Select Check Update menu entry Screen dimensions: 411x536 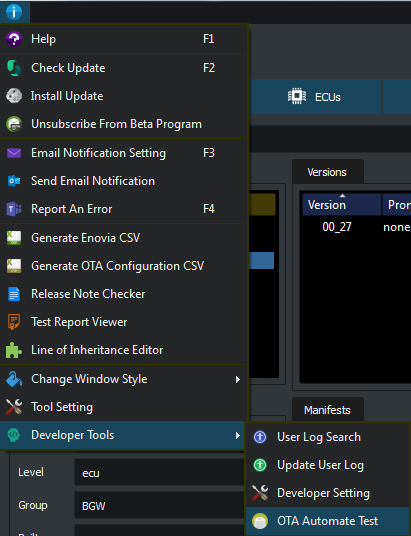123,68
